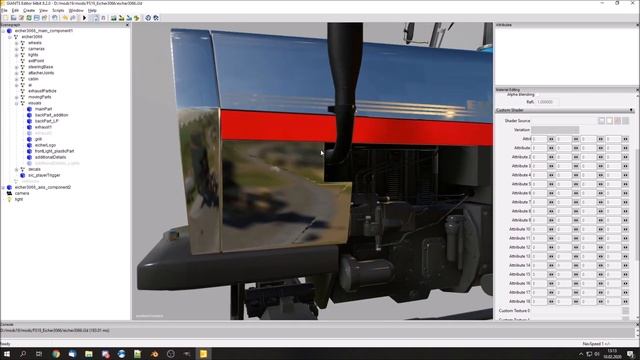Expand the wheels tree node

point(16,43)
